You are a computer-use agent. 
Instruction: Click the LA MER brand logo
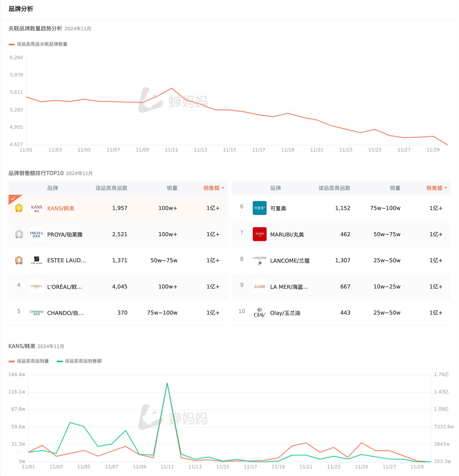coord(260,286)
